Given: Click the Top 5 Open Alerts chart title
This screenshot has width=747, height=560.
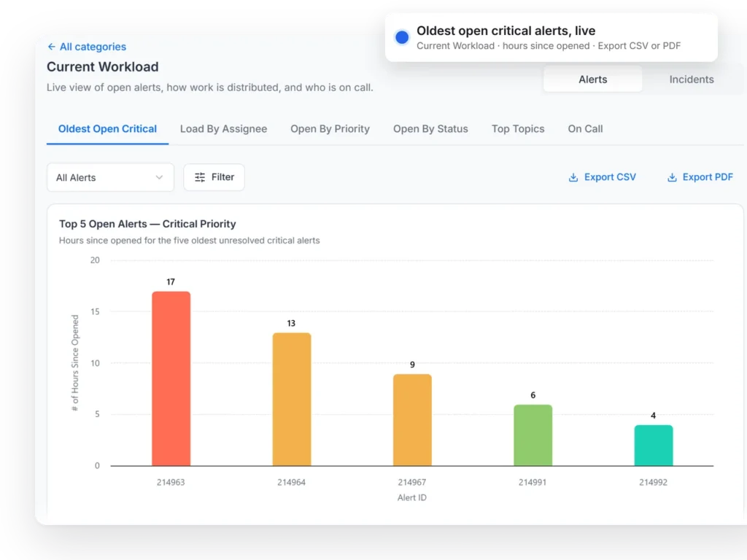Looking at the screenshot, I should tap(147, 224).
